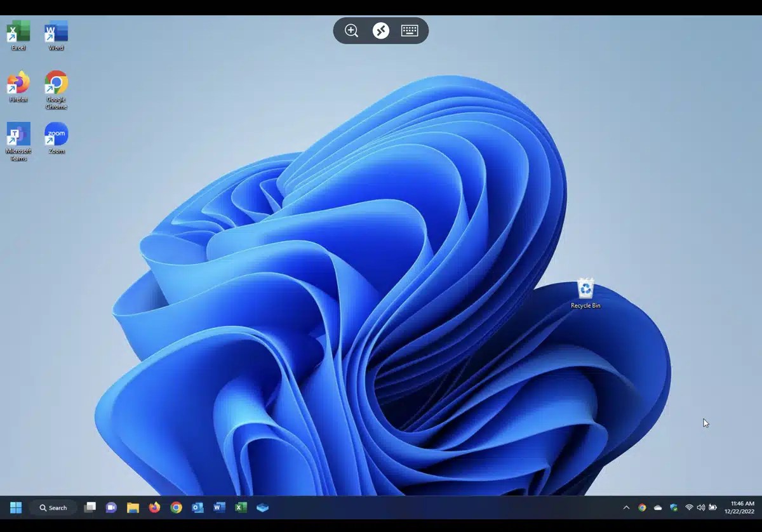The width and height of the screenshot is (762, 532).
Task: Launch Firefox from the desktop
Action: point(18,84)
